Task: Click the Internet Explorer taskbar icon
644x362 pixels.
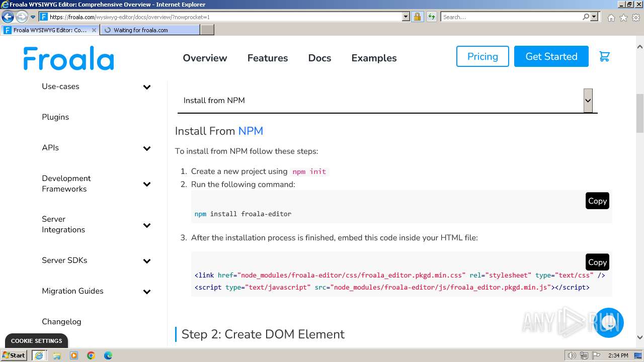Action: click(x=39, y=355)
